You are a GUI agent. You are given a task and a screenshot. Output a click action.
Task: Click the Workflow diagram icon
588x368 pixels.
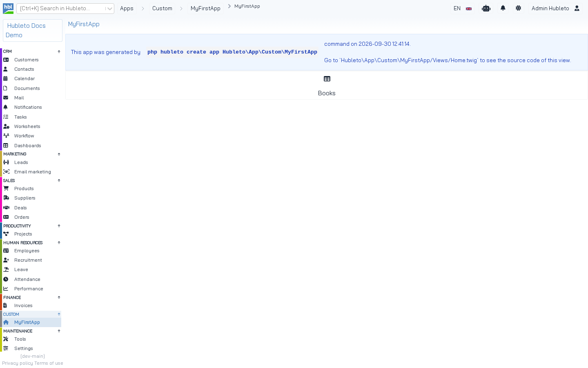pyautogui.click(x=6, y=136)
